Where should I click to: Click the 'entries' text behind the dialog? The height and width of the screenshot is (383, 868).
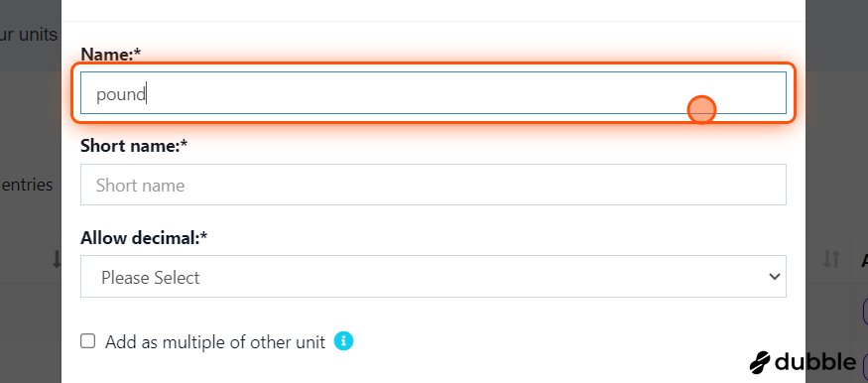(27, 185)
